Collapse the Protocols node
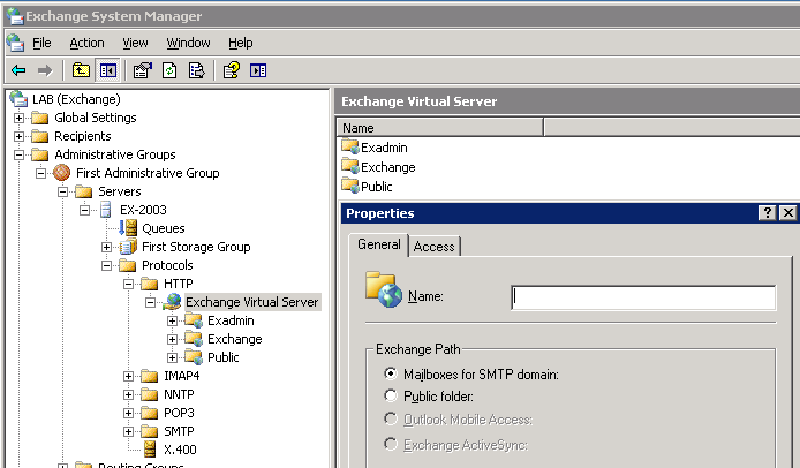Screen dimensions: 800x468 click(x=106, y=265)
